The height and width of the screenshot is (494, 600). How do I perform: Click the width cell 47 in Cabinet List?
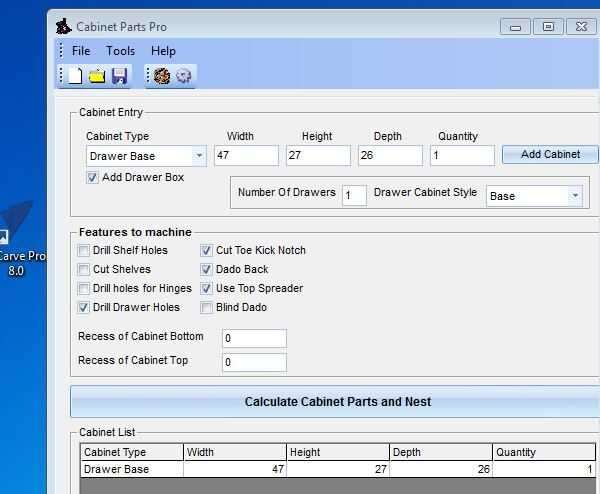click(x=235, y=469)
